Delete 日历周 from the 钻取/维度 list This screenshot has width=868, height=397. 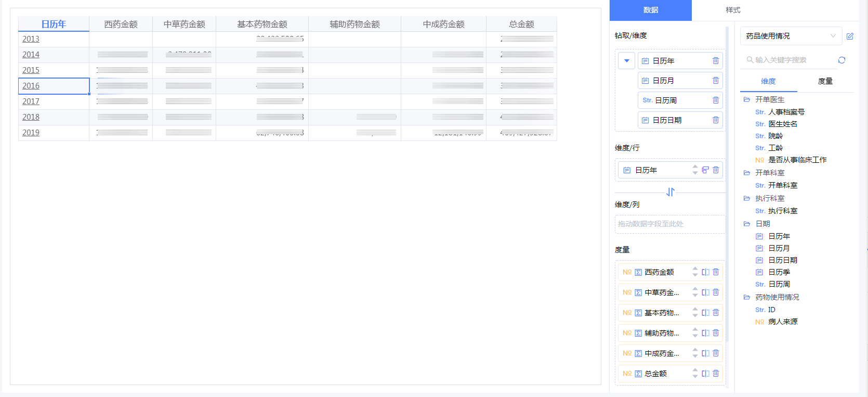(716, 100)
